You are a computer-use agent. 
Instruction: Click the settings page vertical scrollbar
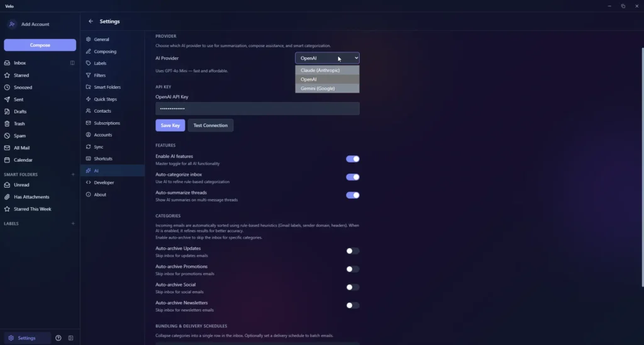coord(642,167)
